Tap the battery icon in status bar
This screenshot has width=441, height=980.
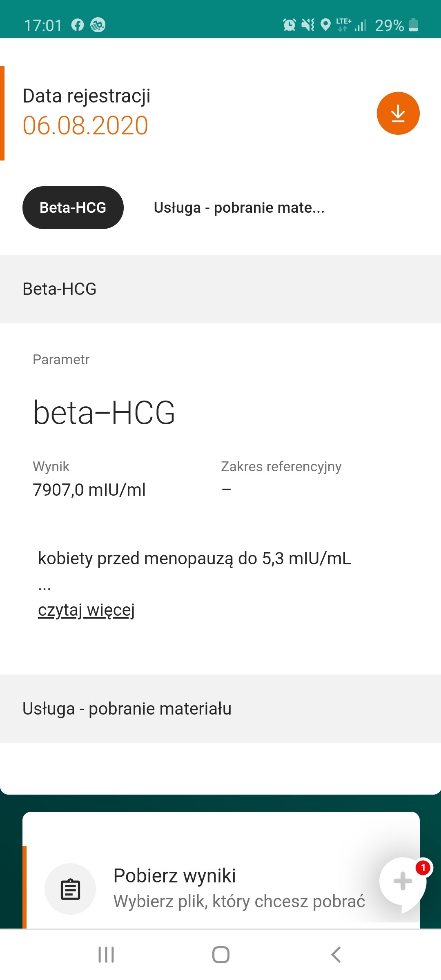[x=413, y=25]
